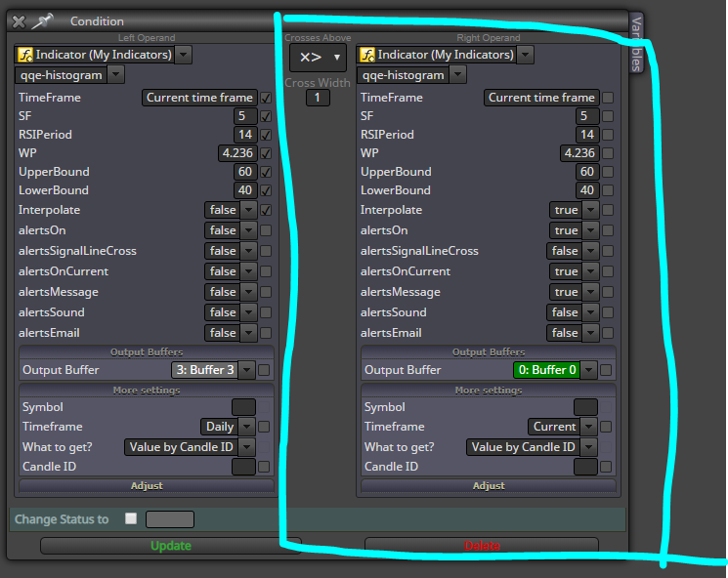The height and width of the screenshot is (578, 728).
Task: Open left alertsSound false dropdown
Action: tap(249, 312)
